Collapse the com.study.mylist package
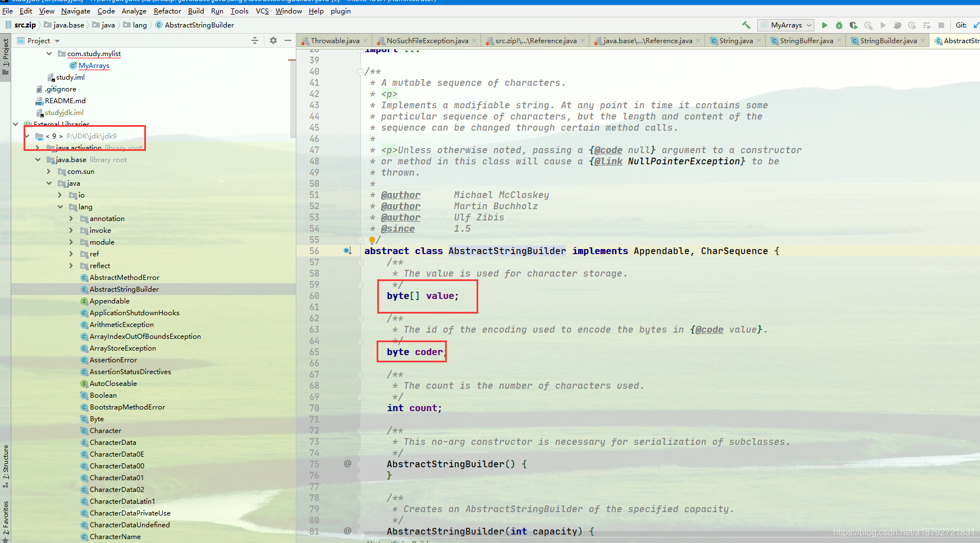This screenshot has width=980, height=543. [x=49, y=54]
